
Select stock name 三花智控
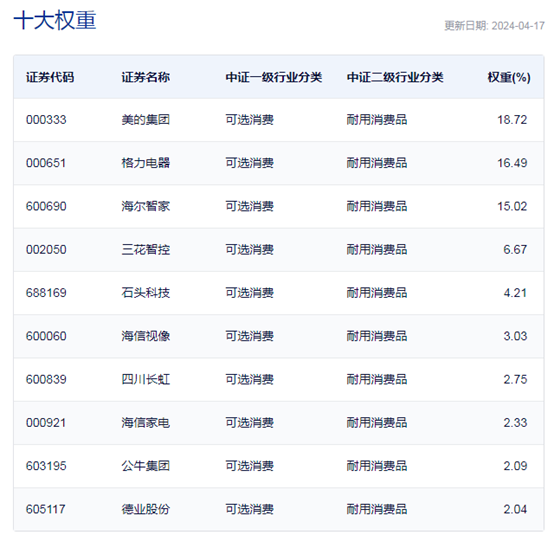click(146, 249)
